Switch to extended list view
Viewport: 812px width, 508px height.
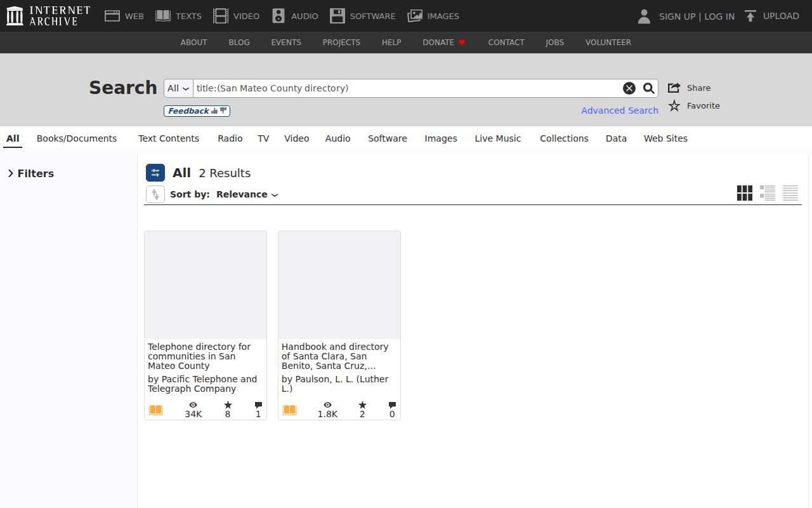[768, 193]
